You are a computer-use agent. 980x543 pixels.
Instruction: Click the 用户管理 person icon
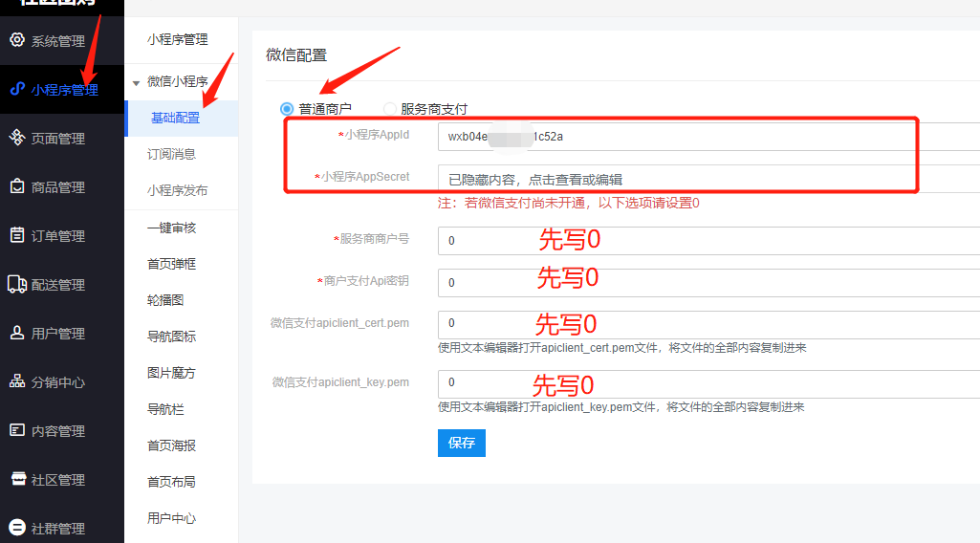click(x=17, y=333)
